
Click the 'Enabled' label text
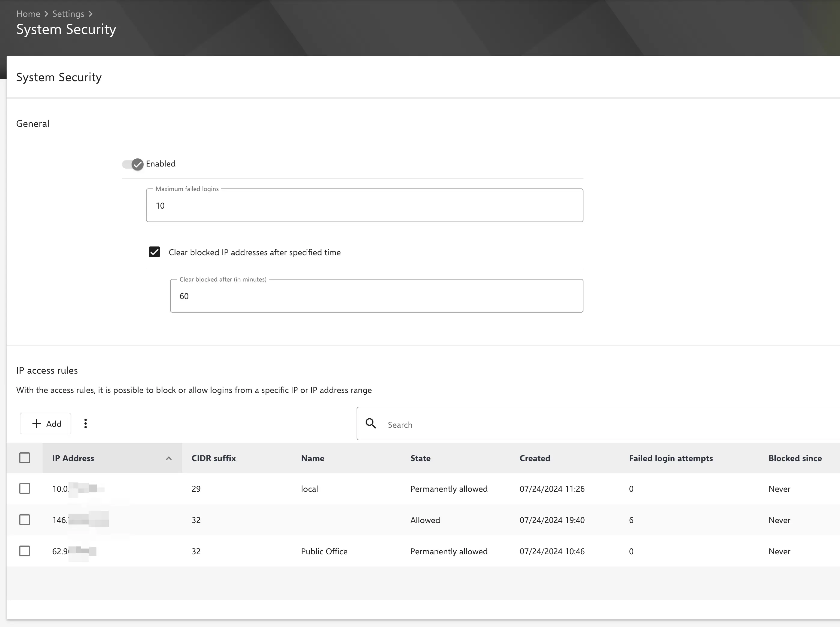[x=160, y=164]
